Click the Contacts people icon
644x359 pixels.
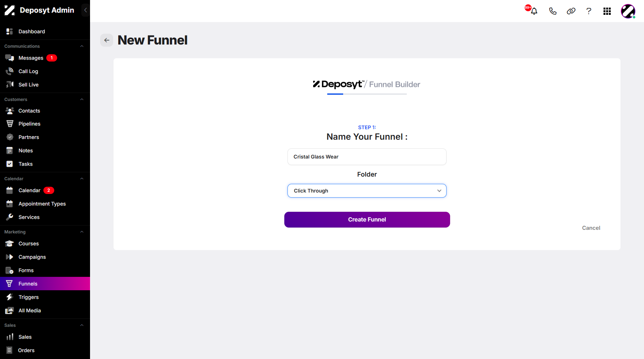10,111
